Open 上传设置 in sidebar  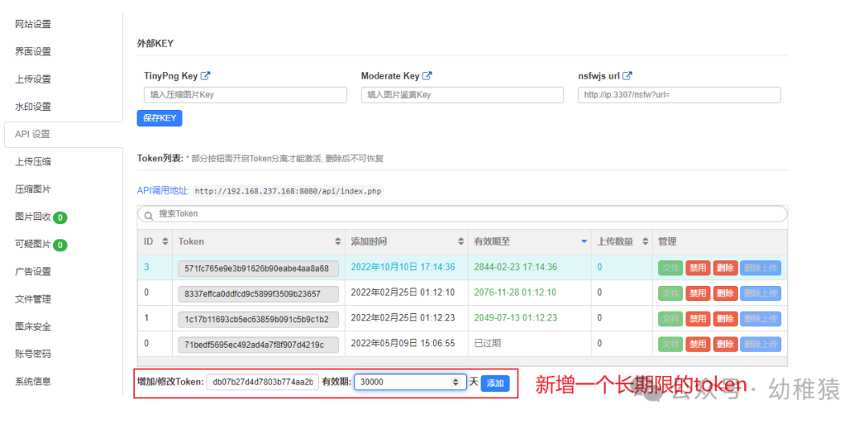tap(33, 79)
